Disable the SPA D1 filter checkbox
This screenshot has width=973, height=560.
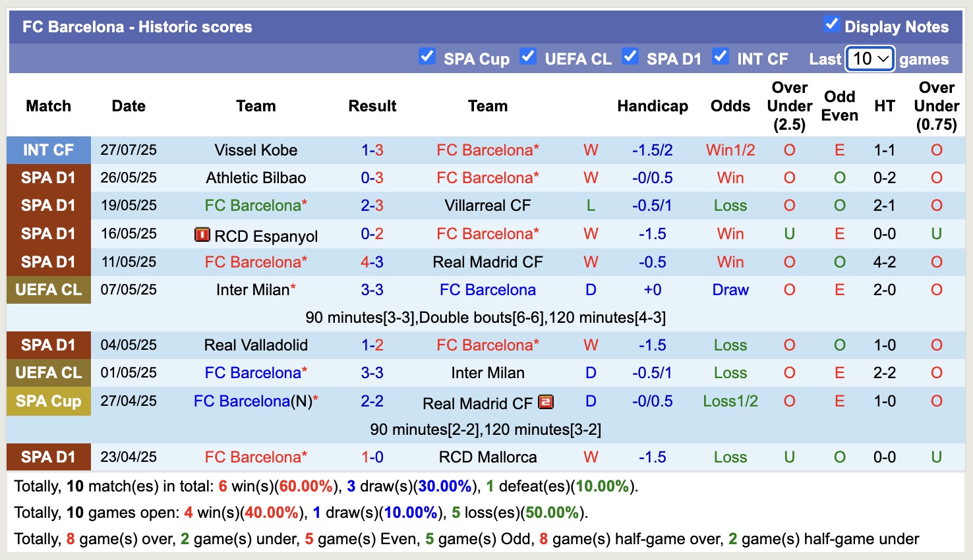(x=630, y=57)
